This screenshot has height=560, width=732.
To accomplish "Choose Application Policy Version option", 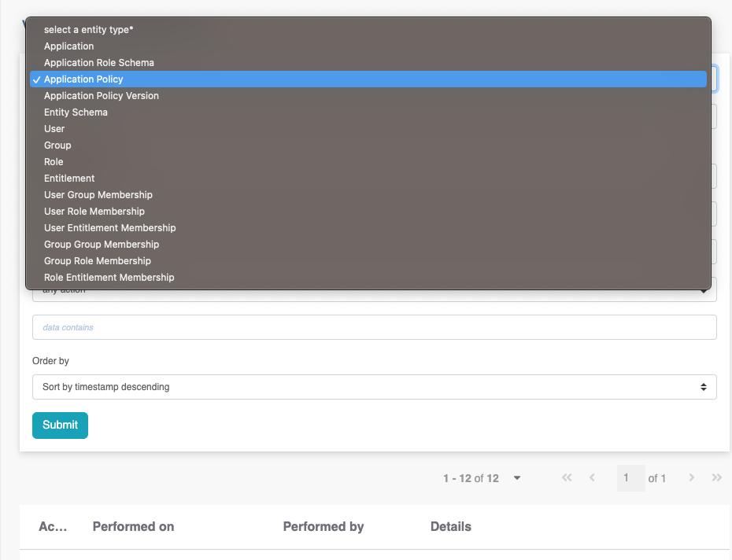I will tap(368, 96).
